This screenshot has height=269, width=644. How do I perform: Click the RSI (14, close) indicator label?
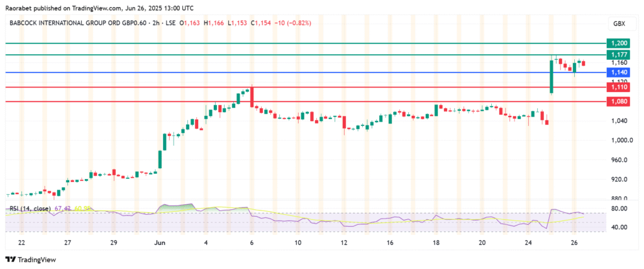pyautogui.click(x=28, y=209)
